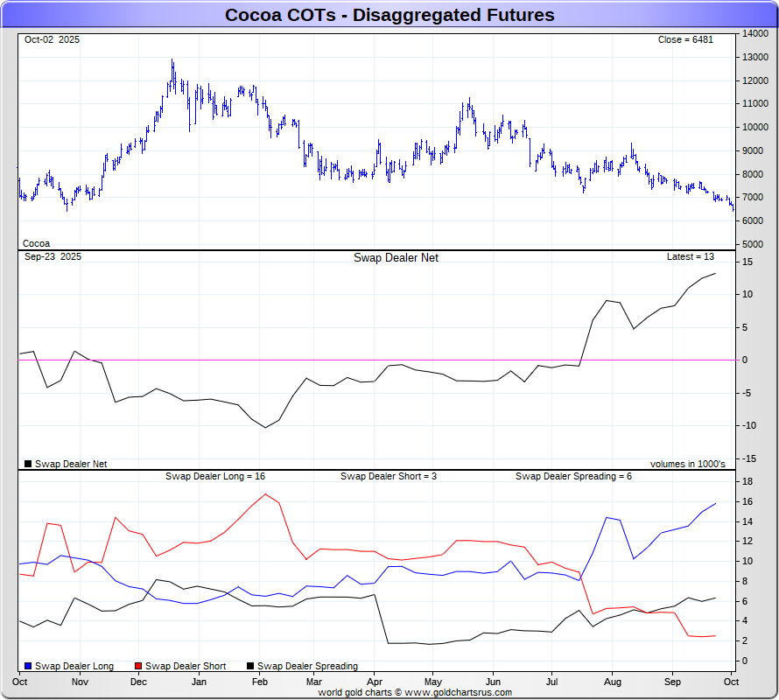Click the Swap Dealer Short = 3 readout
Viewport: 779px width, 700px height.
click(388, 477)
